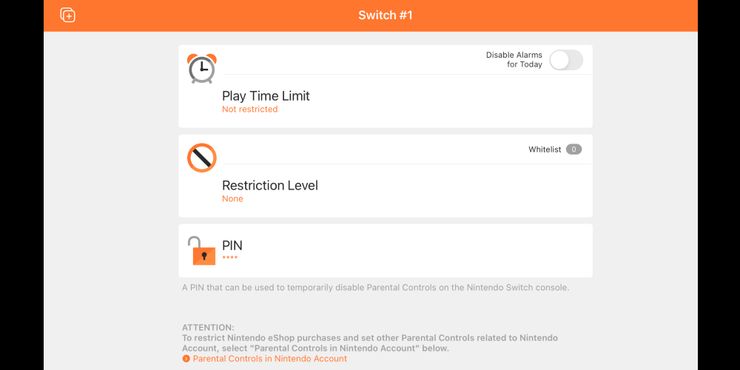Open the Whitelist count badge
740x370 pixels.
point(574,149)
